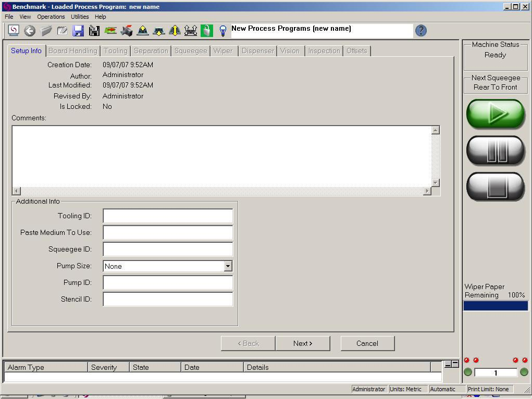Select the Setup Info tab

(x=26, y=51)
